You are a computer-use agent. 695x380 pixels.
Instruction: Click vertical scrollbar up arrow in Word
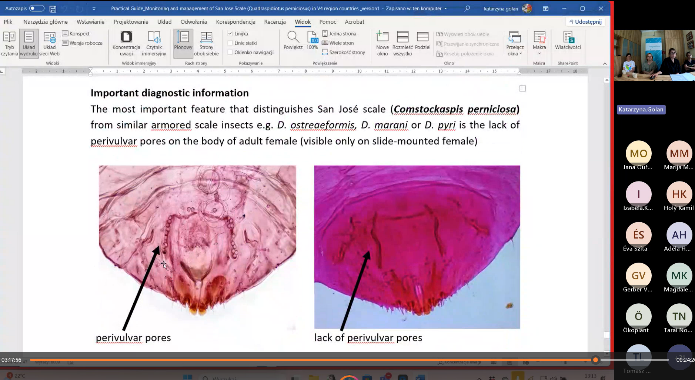607,80
